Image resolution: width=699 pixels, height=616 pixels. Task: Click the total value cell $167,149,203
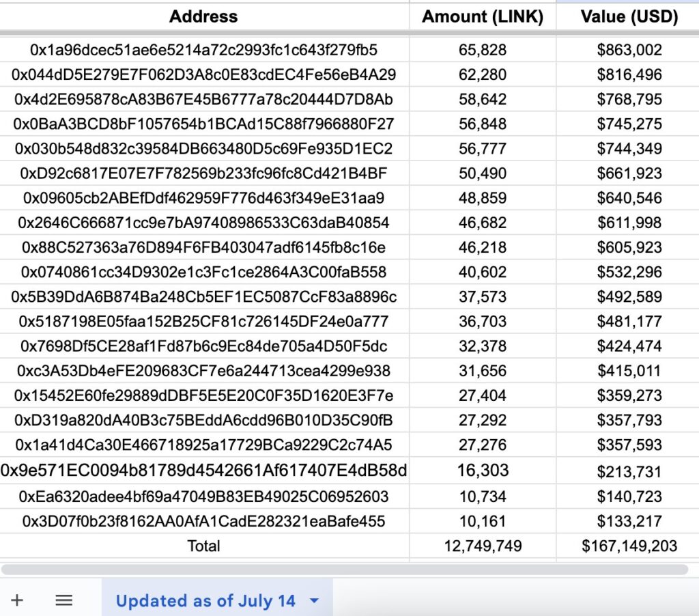point(629,546)
